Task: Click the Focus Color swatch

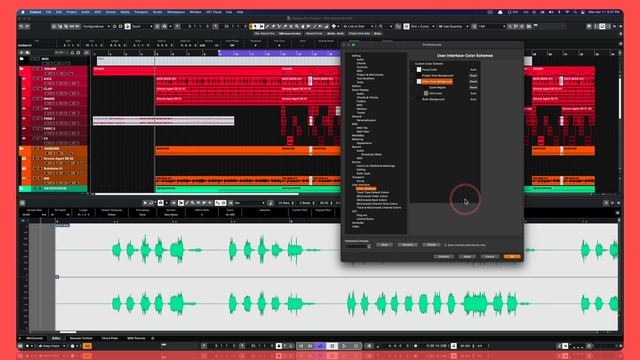Action: [419, 70]
